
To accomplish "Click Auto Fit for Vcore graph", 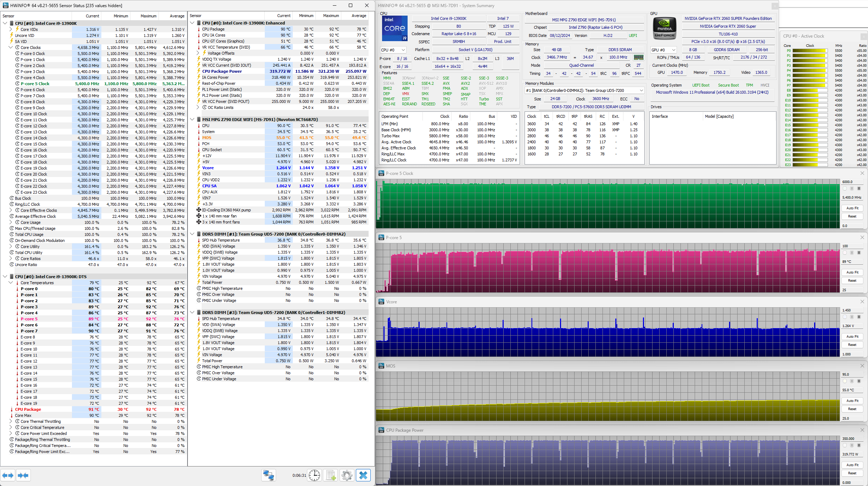I will point(852,337).
